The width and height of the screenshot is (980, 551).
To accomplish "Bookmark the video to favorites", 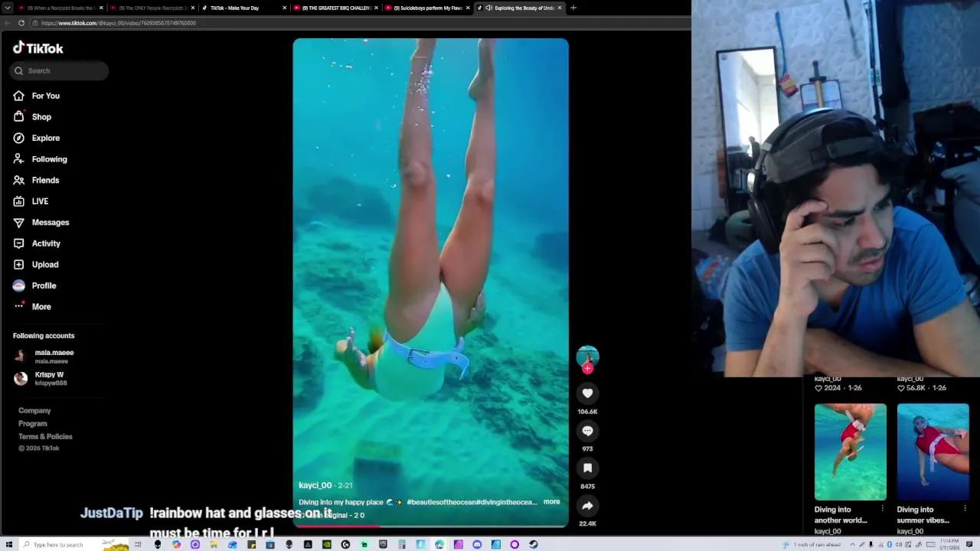I will [587, 468].
